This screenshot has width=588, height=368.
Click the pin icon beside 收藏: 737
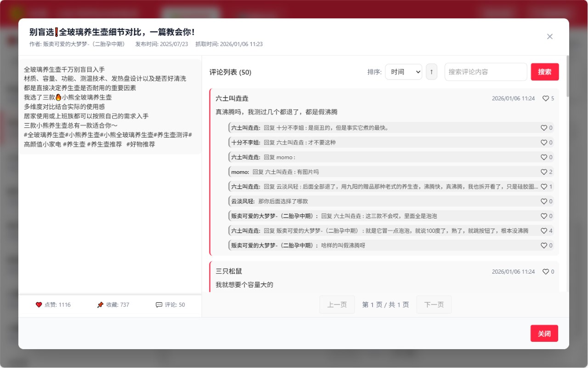pos(100,305)
